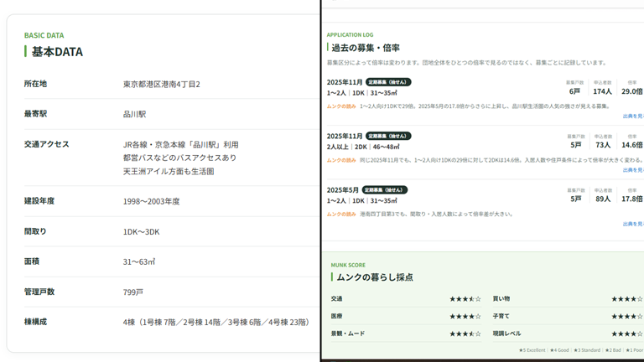
Task: Click the 2025年5月 date heading
Action: (x=343, y=190)
